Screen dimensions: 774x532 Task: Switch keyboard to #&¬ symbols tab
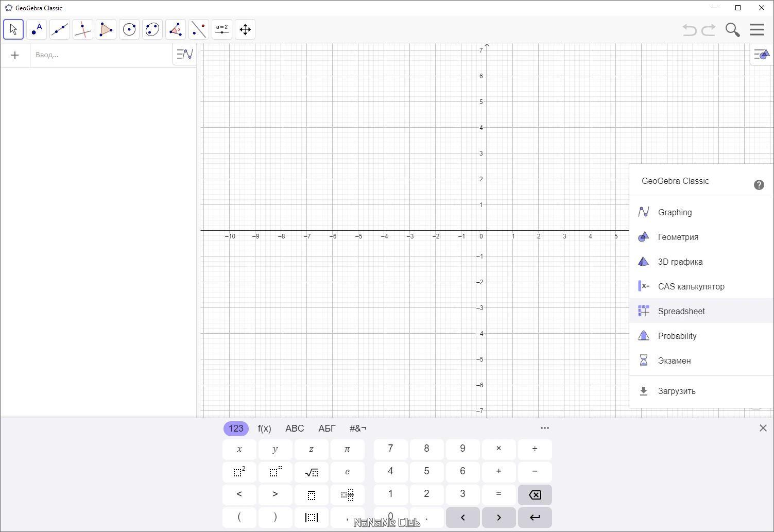pos(358,428)
